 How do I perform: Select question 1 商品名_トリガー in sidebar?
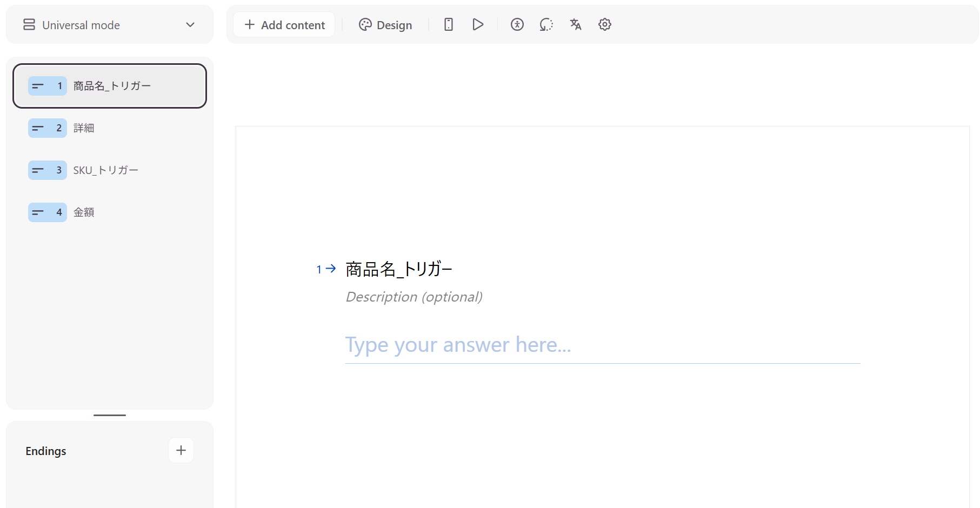coord(112,86)
